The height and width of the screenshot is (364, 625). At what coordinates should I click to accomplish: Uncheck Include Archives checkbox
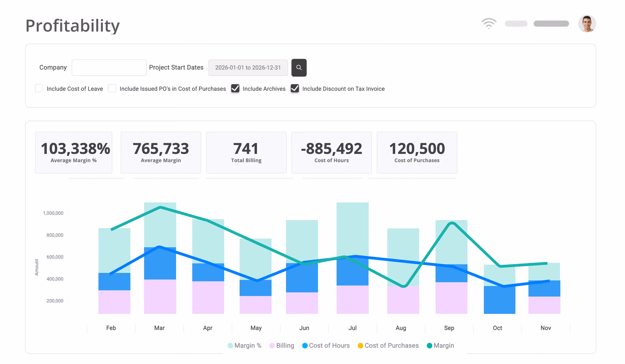235,88
